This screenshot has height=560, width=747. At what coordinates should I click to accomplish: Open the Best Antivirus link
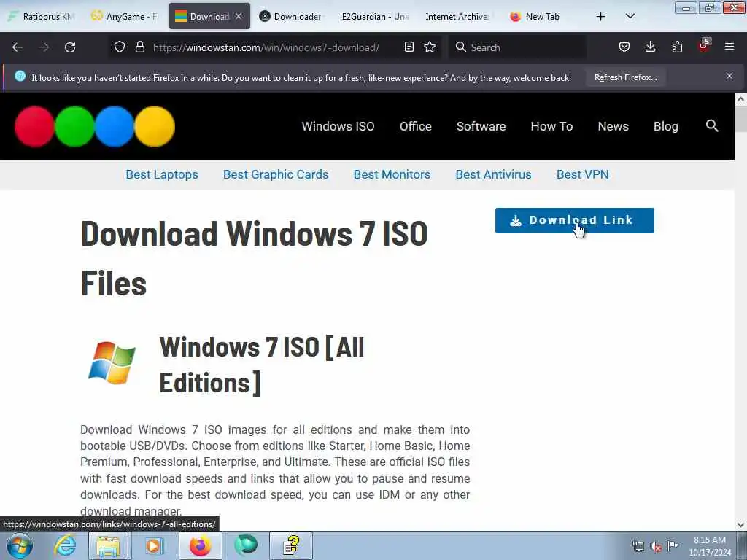point(493,174)
